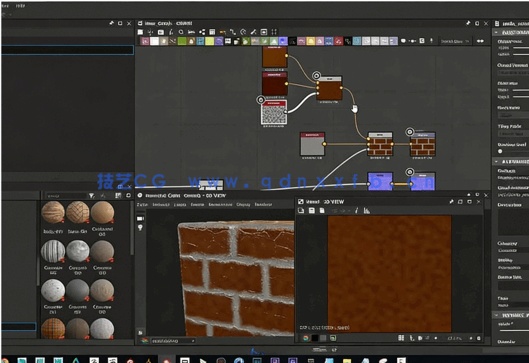
Task: Click the black swatch at 2D view bottom
Action: (314, 338)
